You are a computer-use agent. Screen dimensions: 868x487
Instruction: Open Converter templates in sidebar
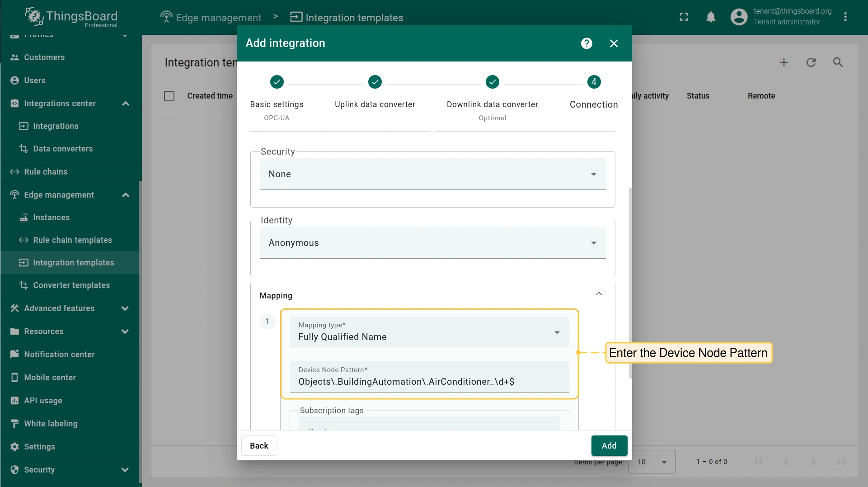click(71, 285)
